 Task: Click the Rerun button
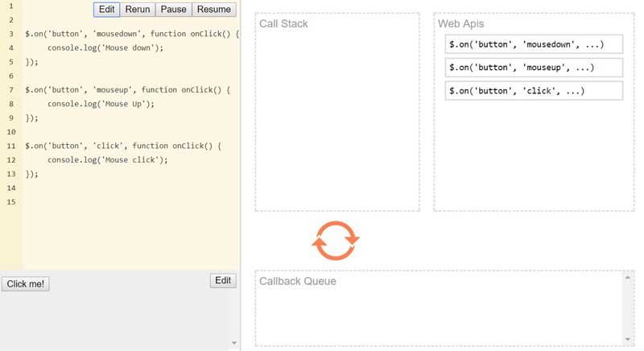click(138, 10)
